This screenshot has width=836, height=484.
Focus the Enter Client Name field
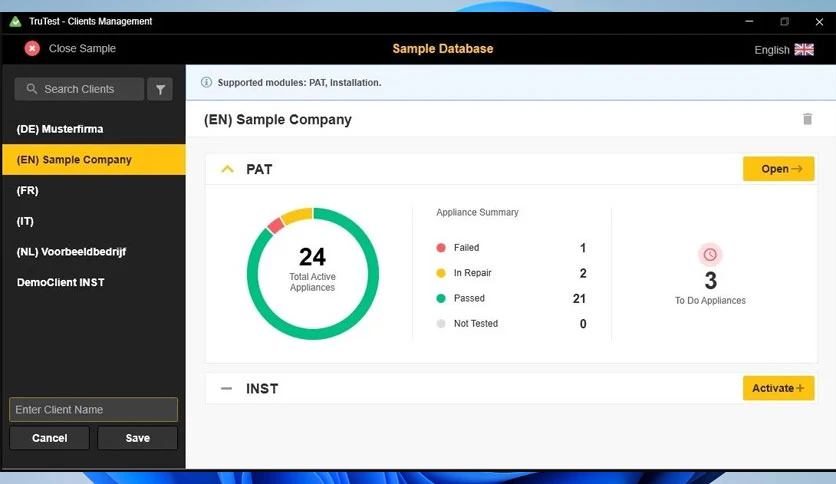pos(93,409)
